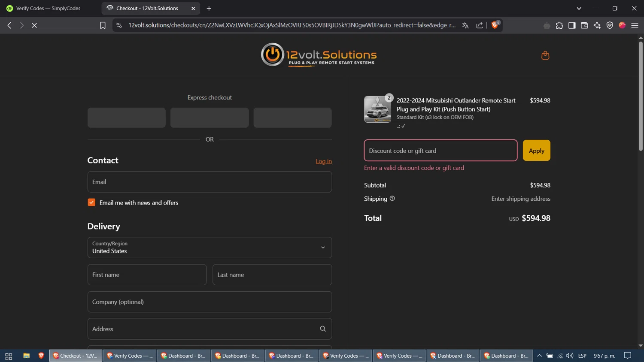Open the network tray icon
Image resolution: width=644 pixels, height=362 pixels.
(x=560, y=356)
